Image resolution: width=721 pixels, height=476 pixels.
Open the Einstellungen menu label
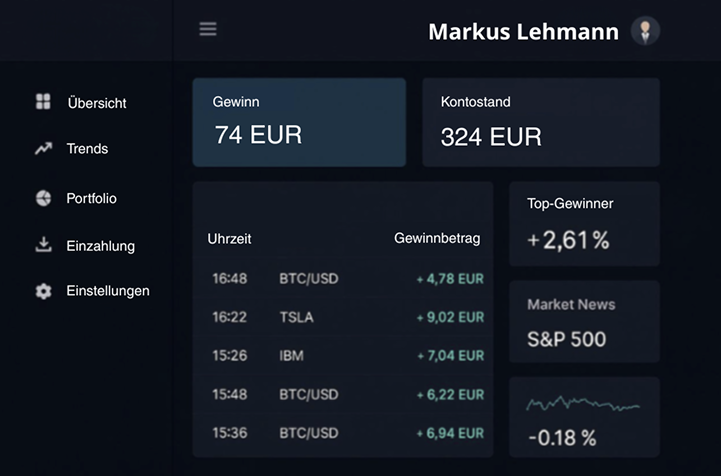coord(108,291)
